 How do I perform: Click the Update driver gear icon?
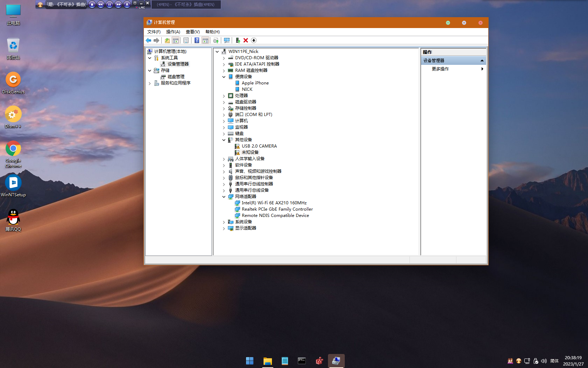click(x=216, y=41)
